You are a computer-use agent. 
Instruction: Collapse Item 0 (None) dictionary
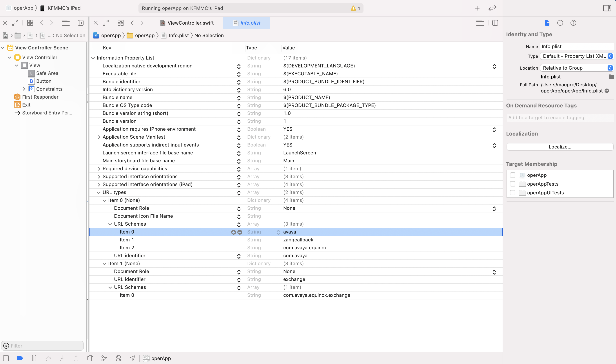pyautogui.click(x=104, y=200)
